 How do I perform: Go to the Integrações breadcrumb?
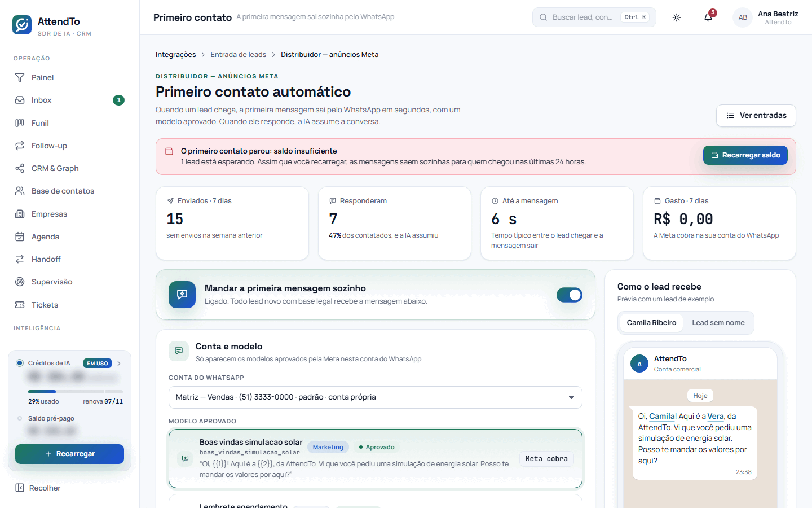pyautogui.click(x=176, y=55)
